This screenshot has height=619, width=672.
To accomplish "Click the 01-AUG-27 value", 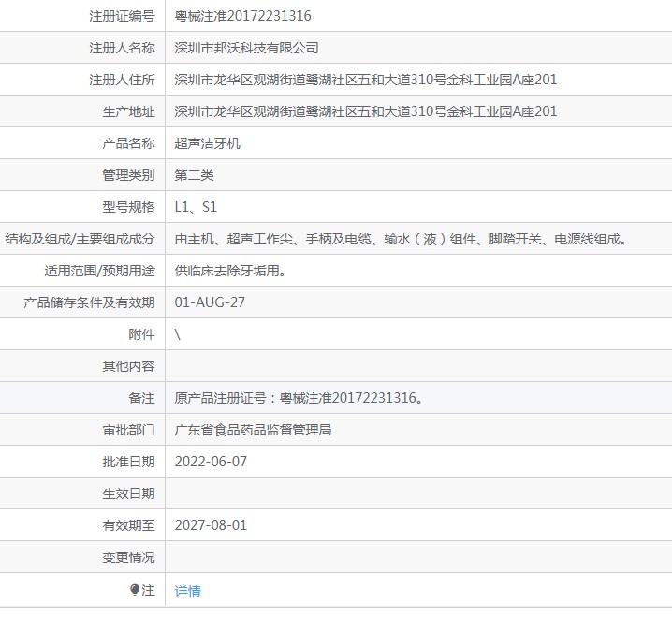I will pyautogui.click(x=210, y=302).
